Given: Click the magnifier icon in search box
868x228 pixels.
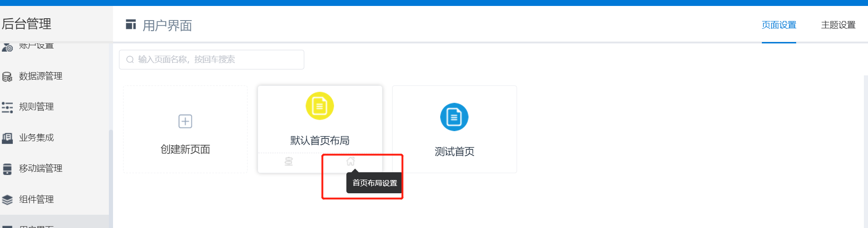Looking at the screenshot, I should [130, 60].
